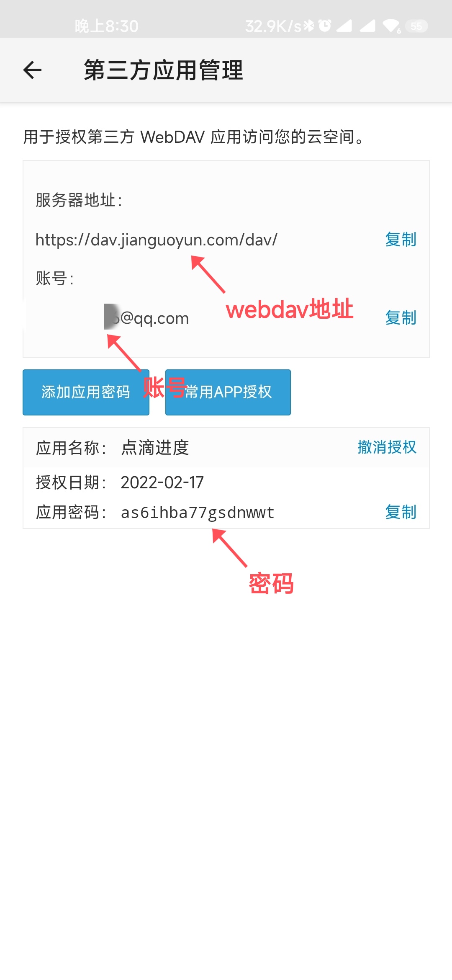Tap the 第三方应用管理 page title

164,70
